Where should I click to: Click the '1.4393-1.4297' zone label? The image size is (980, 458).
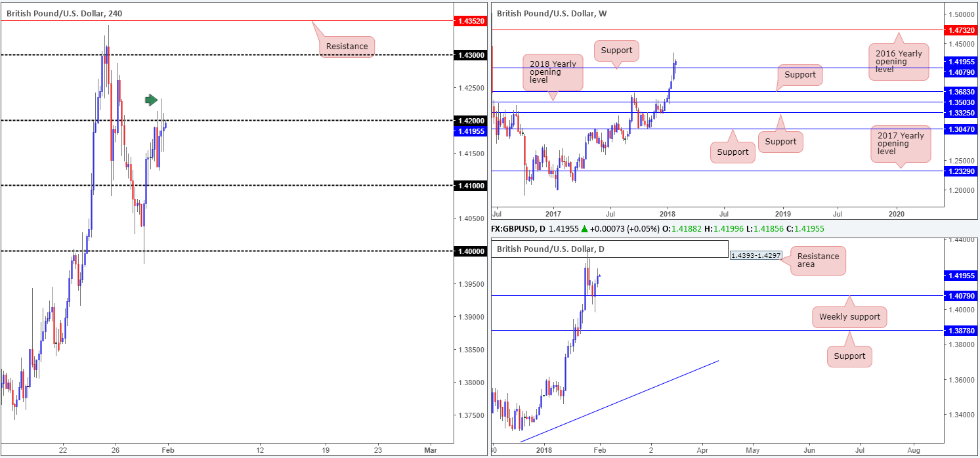tap(756, 256)
